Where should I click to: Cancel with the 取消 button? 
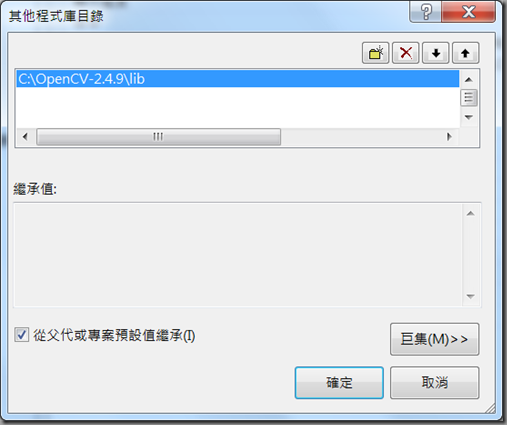(435, 383)
